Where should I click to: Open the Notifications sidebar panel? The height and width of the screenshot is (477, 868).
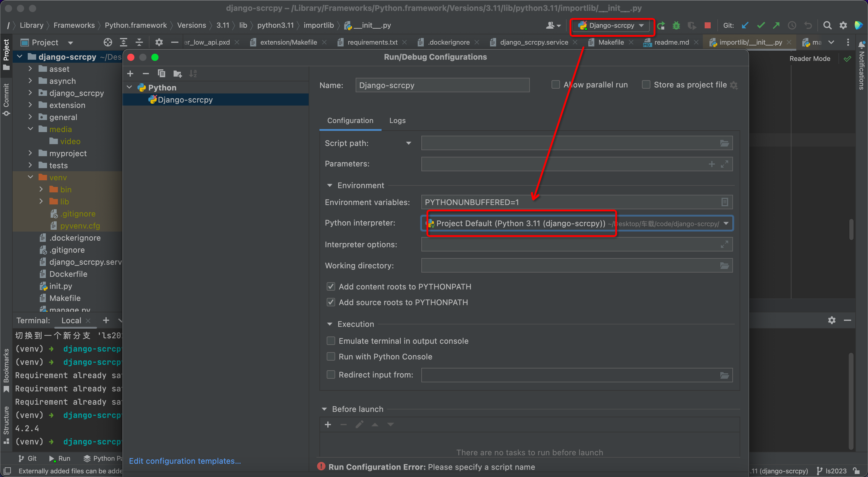(861, 66)
